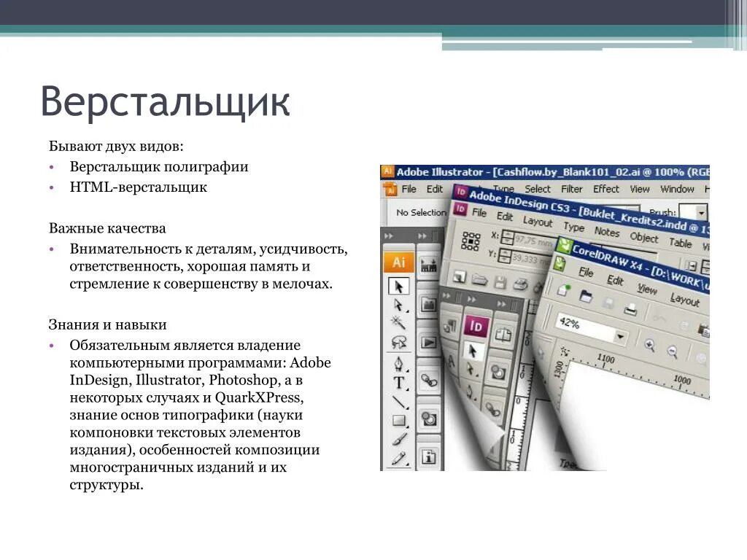Pick the Lasso tool in Illustrator
The image size is (747, 560).
coord(398,341)
